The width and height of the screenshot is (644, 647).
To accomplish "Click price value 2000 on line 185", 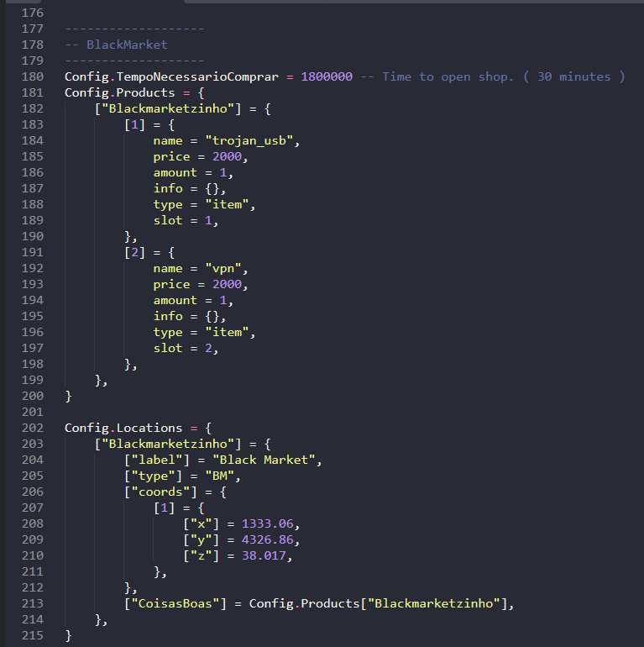I will (228, 157).
